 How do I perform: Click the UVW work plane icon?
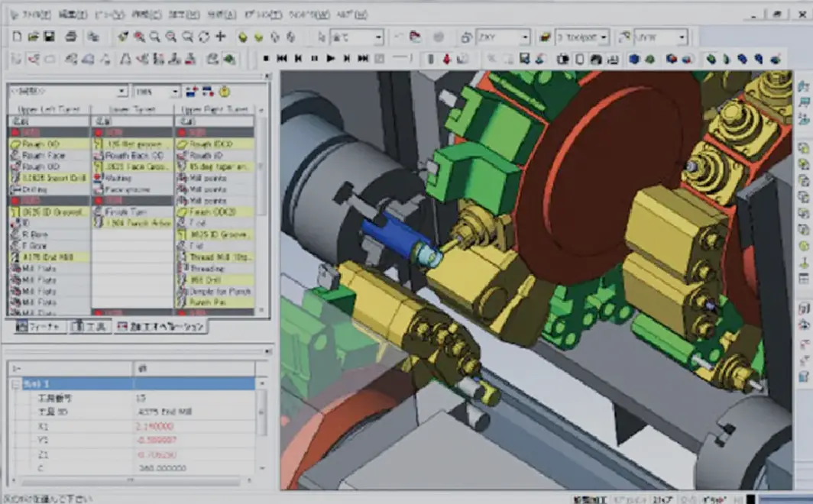tap(624, 37)
